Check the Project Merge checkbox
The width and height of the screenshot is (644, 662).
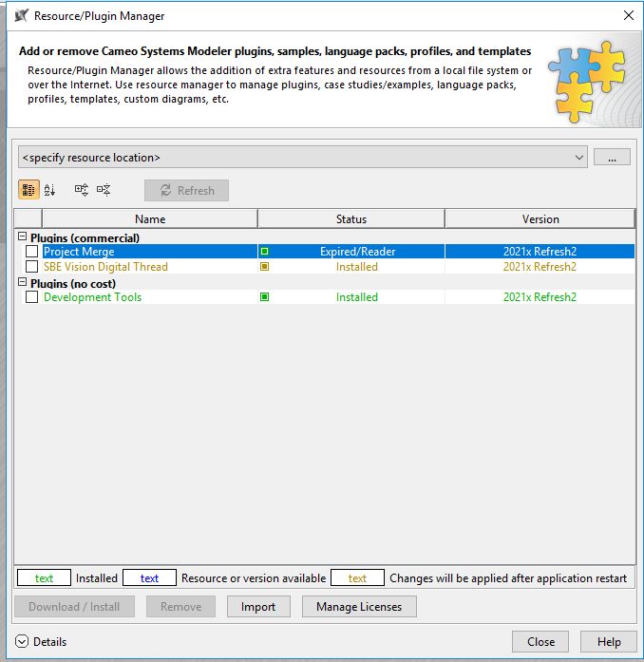31,252
